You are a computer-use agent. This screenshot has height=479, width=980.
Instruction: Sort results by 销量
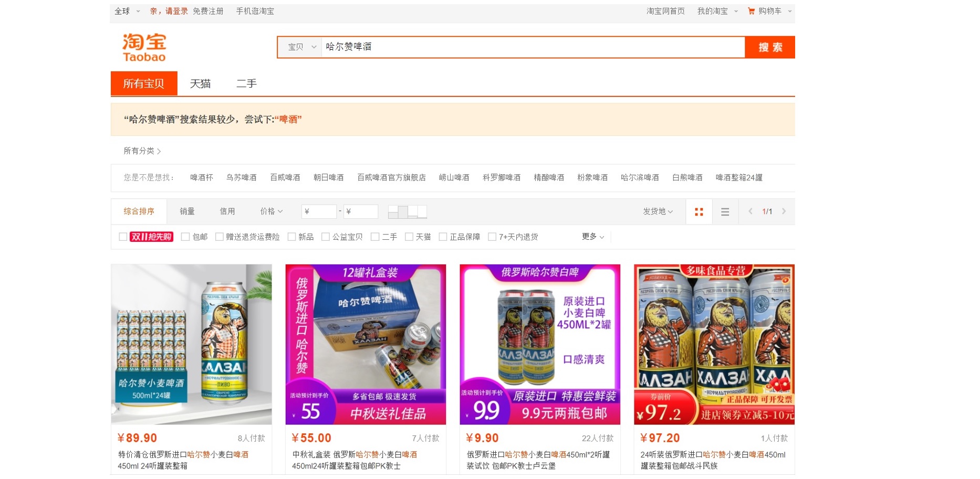pyautogui.click(x=187, y=211)
